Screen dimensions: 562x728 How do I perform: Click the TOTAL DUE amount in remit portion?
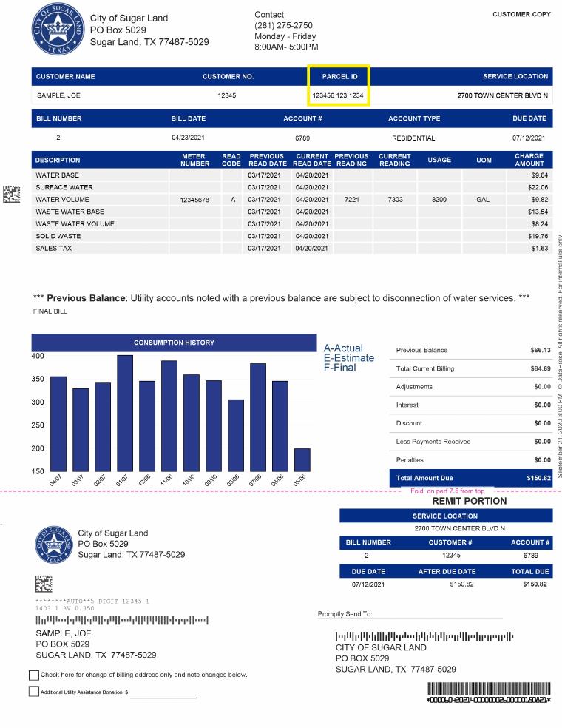(535, 584)
